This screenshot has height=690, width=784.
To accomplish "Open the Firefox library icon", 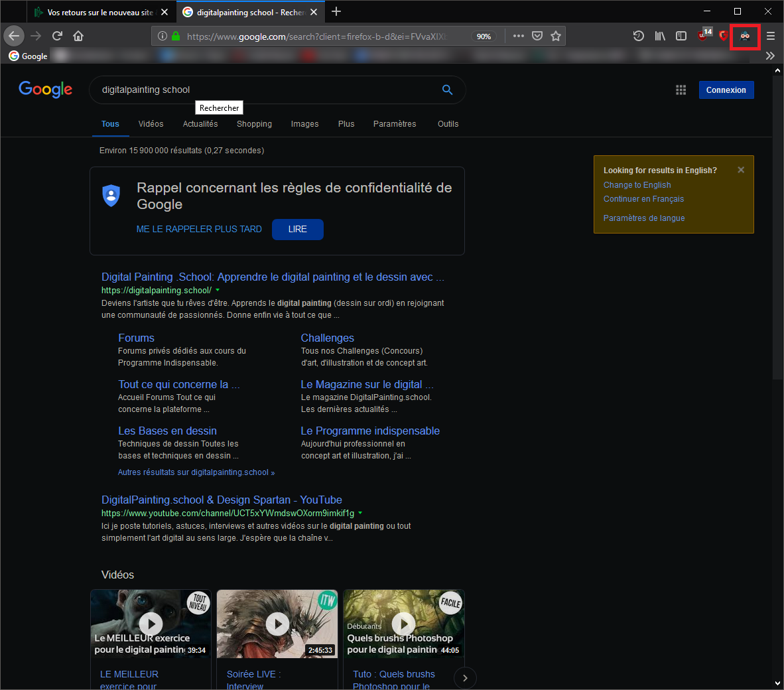I will 659,36.
